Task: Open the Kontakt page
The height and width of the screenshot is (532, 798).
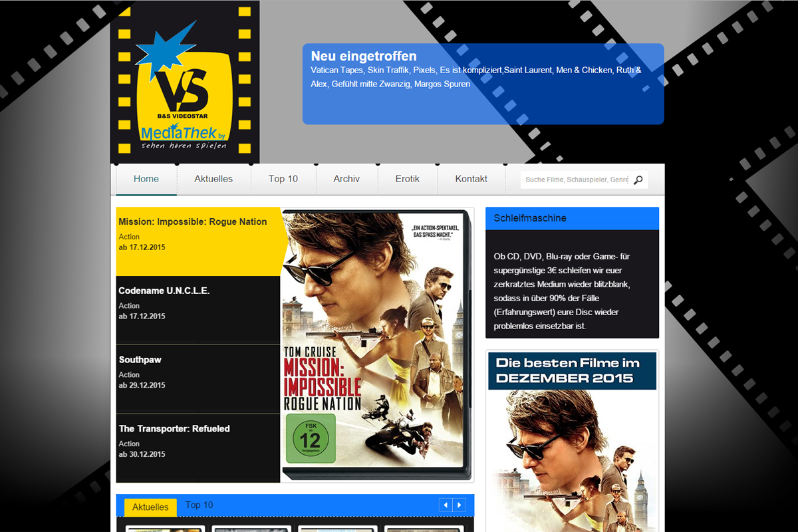Action: pyautogui.click(x=471, y=179)
